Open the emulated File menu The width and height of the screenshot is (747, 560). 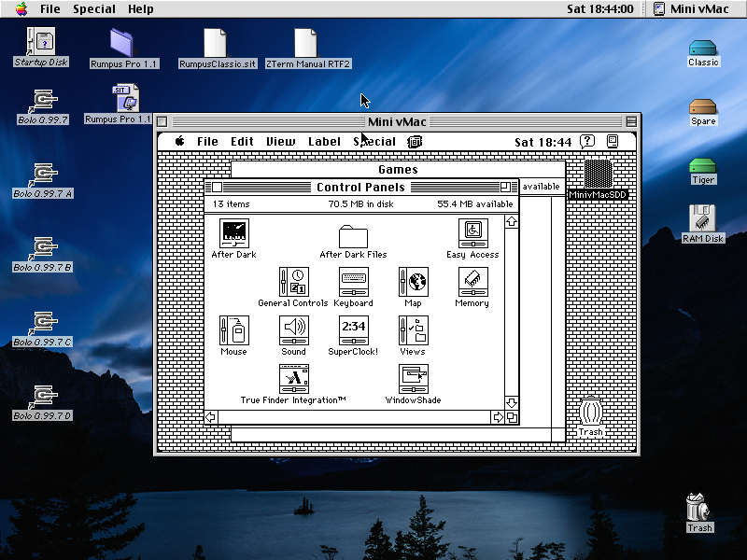[x=207, y=142]
